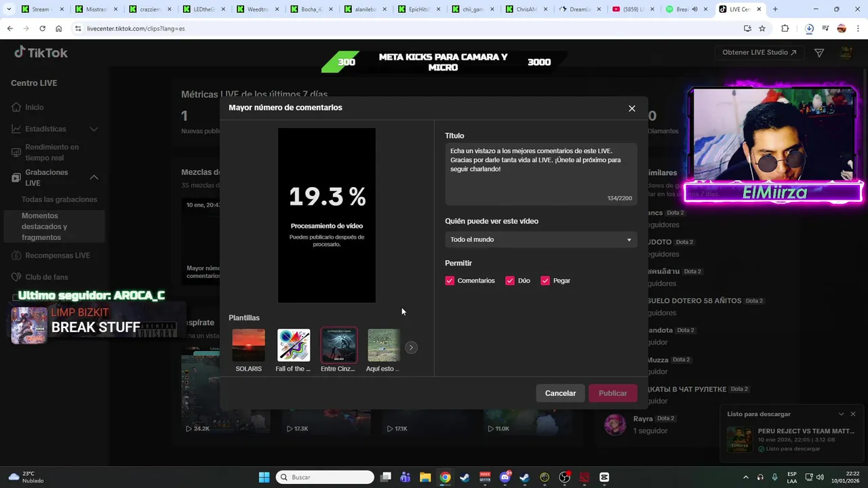868x488 pixels.
Task: Switch to the DreamLe browser tab
Action: [x=580, y=9]
